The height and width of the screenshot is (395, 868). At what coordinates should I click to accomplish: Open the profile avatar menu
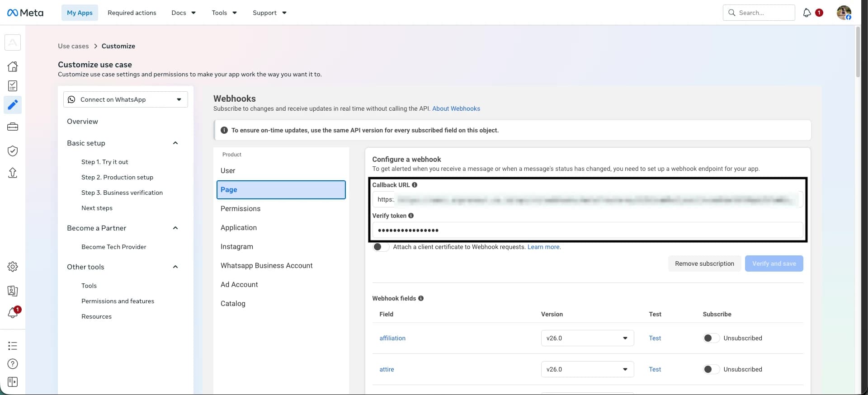click(844, 13)
